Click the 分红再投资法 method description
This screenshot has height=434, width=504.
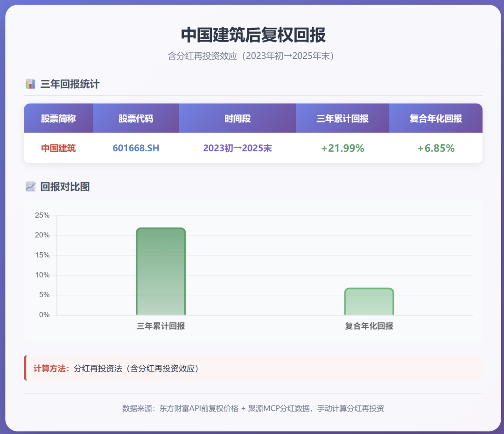point(137,369)
